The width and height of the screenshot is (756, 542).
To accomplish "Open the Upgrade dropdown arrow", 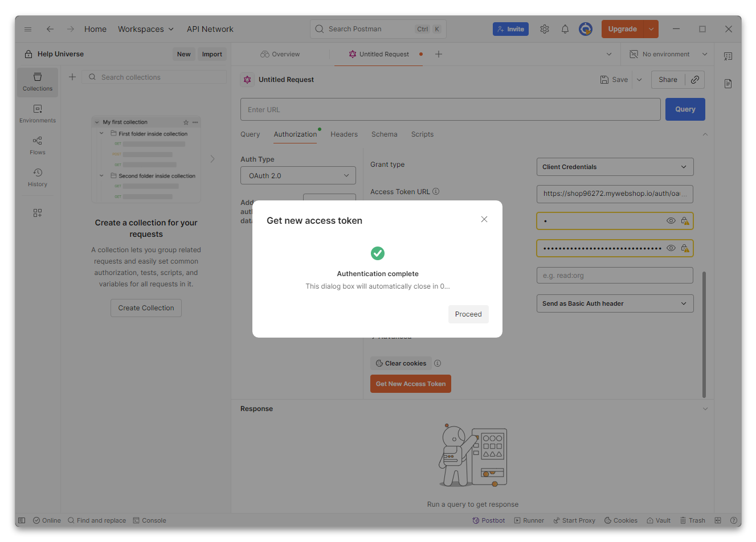I will click(x=651, y=29).
